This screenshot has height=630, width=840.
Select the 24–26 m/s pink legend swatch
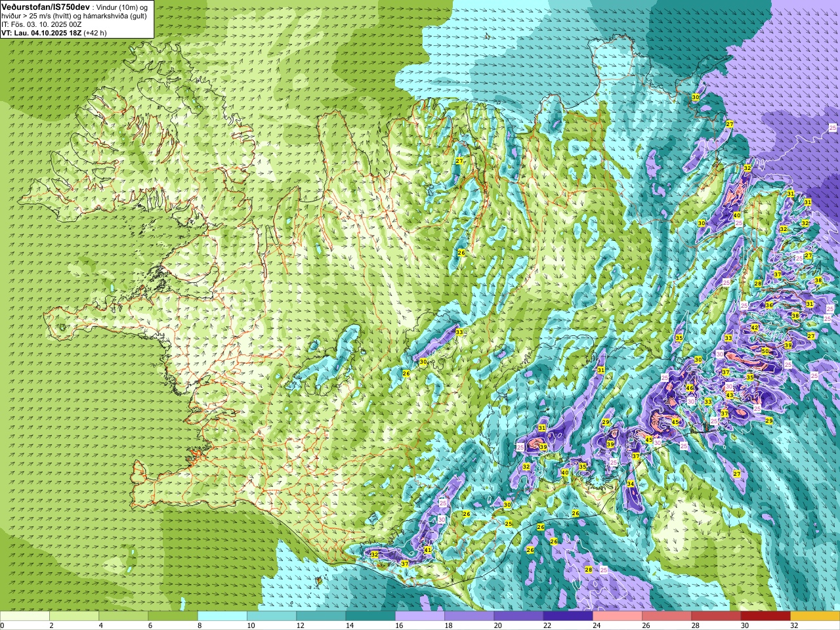pos(618,616)
